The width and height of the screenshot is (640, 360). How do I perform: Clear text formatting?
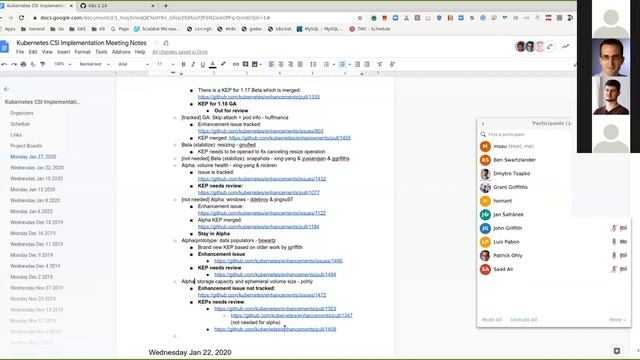click(x=380, y=64)
